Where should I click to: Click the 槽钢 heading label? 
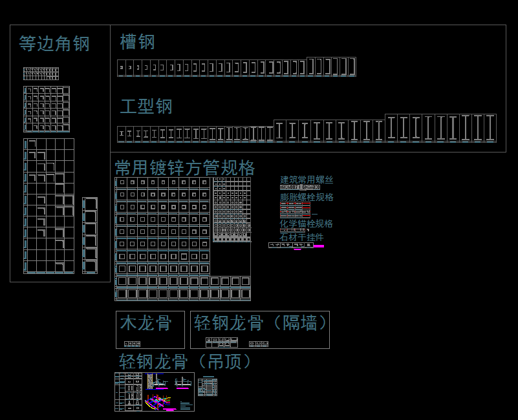(x=137, y=41)
